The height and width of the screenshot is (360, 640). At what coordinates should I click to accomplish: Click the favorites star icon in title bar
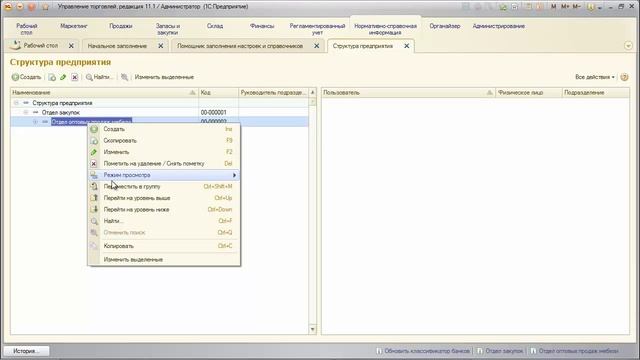click(45, 7)
